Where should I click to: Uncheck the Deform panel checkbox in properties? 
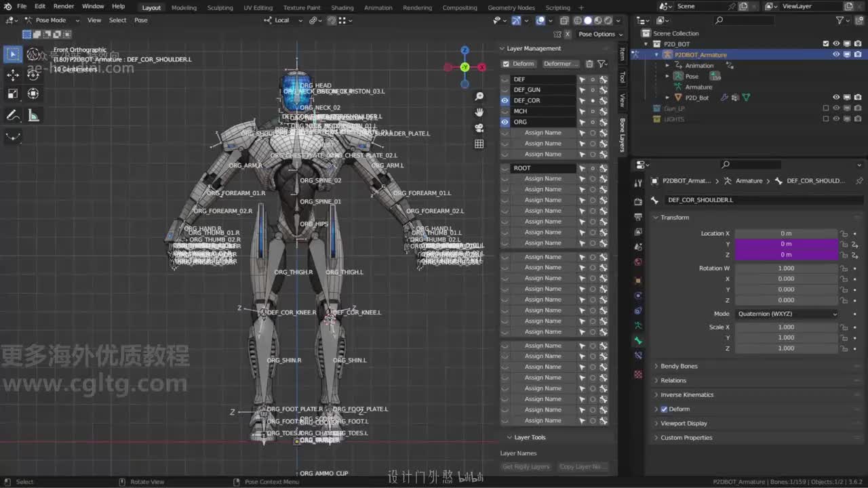665,409
